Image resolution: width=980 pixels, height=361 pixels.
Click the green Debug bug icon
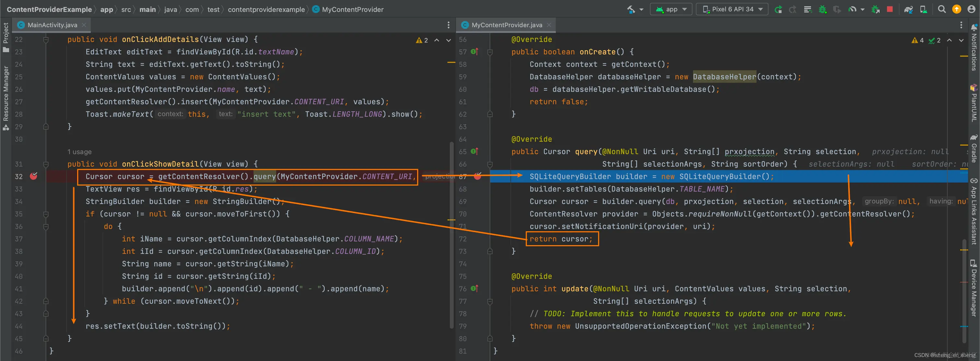(822, 9)
